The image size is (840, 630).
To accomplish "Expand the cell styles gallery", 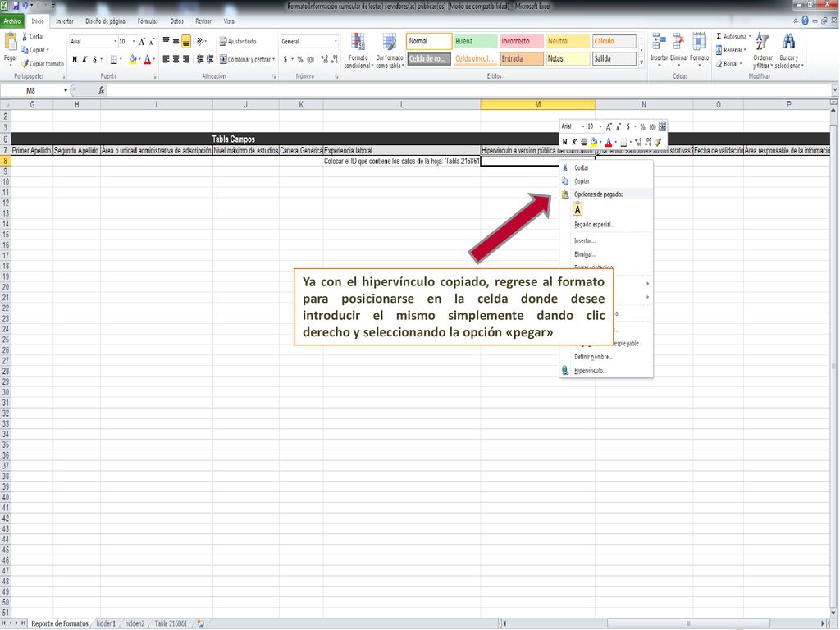I will [x=641, y=62].
